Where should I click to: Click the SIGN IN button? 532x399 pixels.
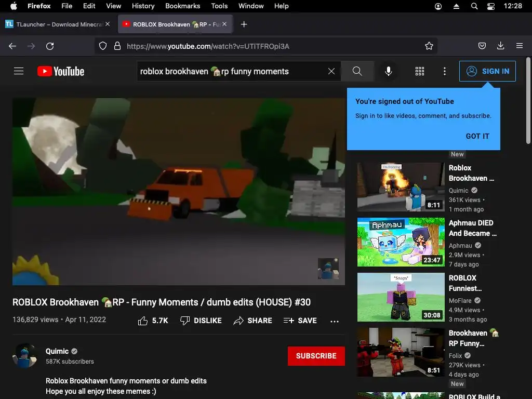tap(487, 71)
